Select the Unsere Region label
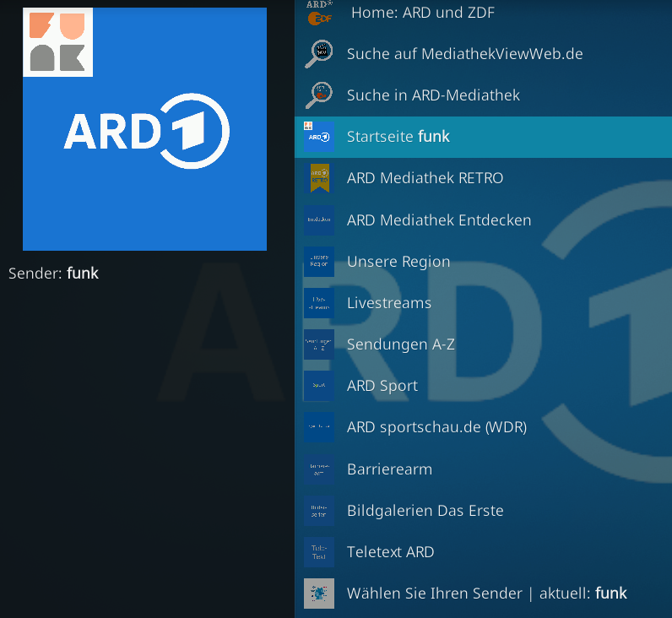672x618 pixels. pyautogui.click(x=398, y=262)
